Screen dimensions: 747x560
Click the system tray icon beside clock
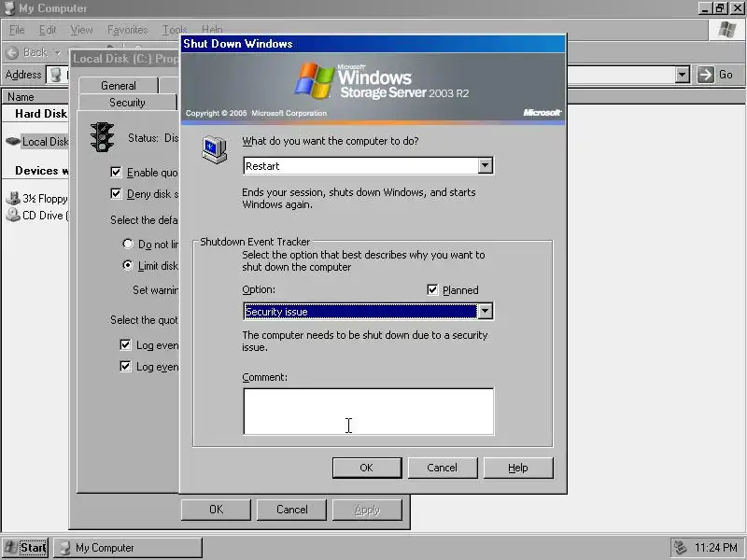681,547
